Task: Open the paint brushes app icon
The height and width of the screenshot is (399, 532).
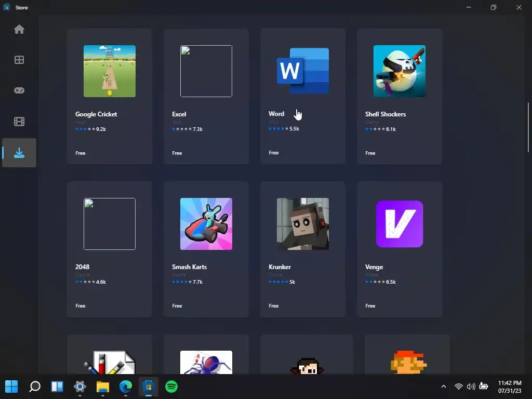Action: pos(110,362)
